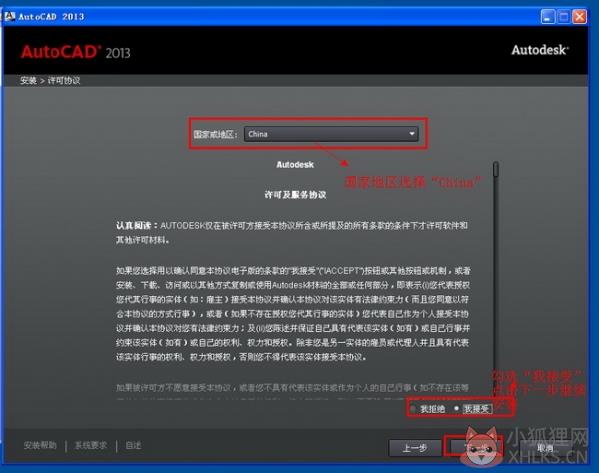Select the 我拒绝 (I Reject) radio button
The width and height of the screenshot is (599, 473).
point(413,409)
